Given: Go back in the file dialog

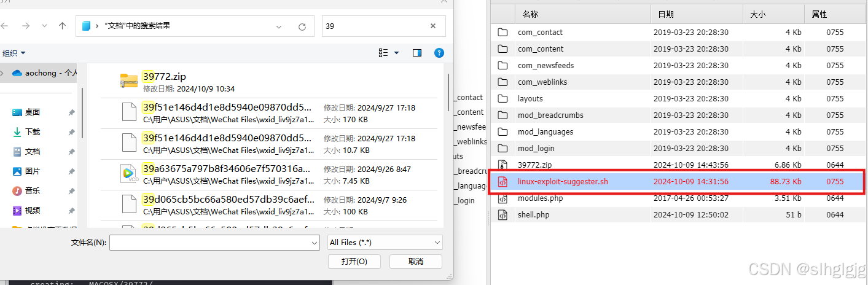Looking at the screenshot, I should pos(4,26).
